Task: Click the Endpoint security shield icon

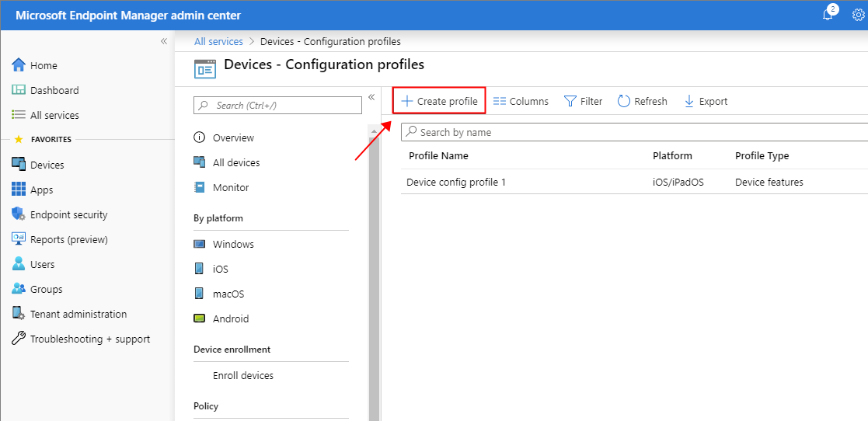Action: pos(19,214)
